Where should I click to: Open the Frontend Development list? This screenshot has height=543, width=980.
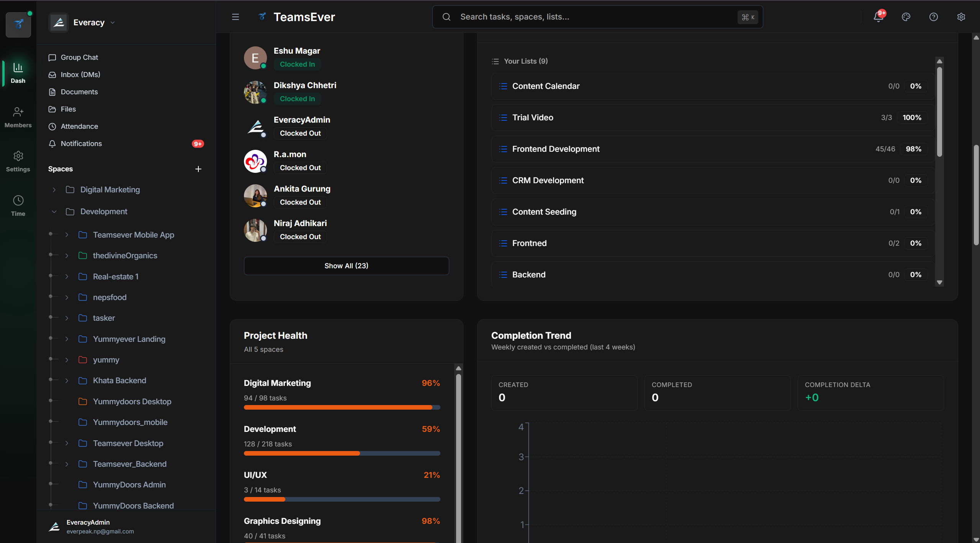(x=713, y=149)
